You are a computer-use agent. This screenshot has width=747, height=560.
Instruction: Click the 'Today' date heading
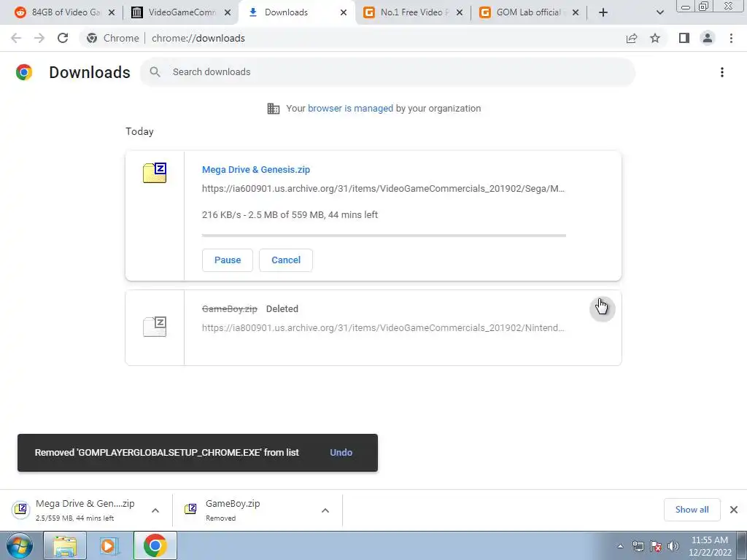139,131
